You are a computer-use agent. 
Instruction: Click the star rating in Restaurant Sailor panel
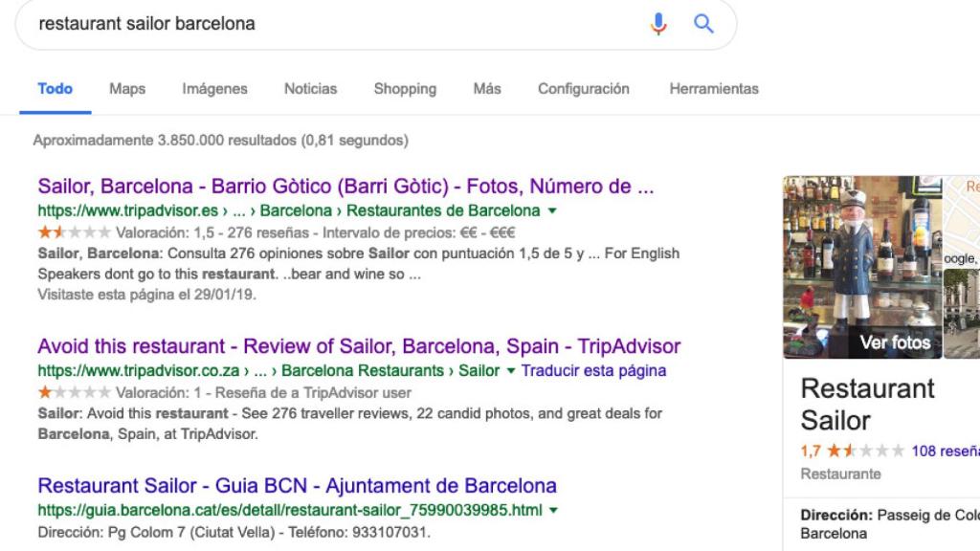coord(865,451)
